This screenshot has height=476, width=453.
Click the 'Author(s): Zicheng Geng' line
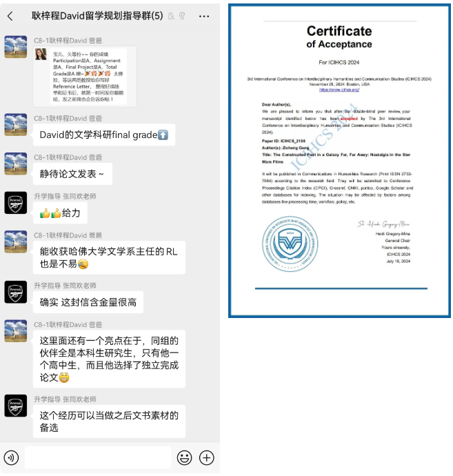coord(285,148)
